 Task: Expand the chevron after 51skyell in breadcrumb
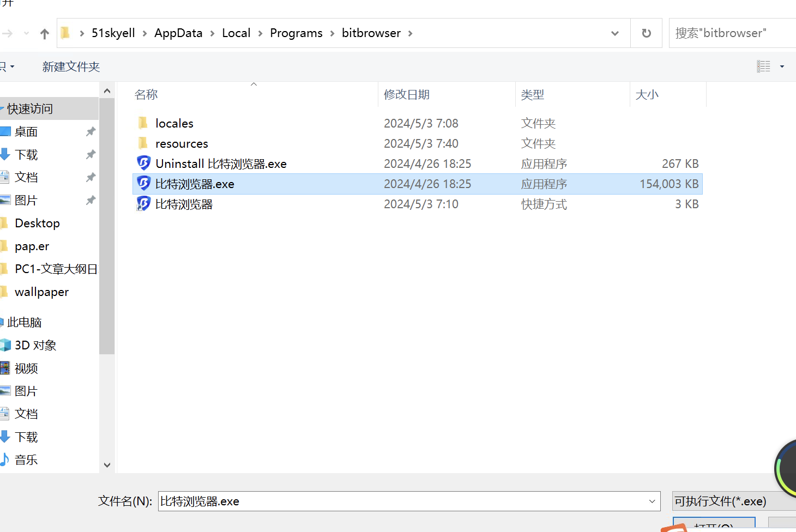(x=144, y=33)
